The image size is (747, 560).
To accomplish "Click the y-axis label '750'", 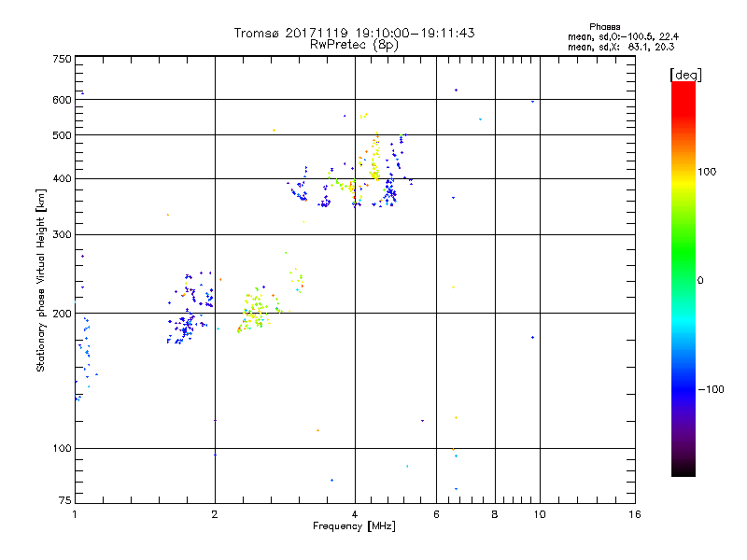I will (x=62, y=59).
